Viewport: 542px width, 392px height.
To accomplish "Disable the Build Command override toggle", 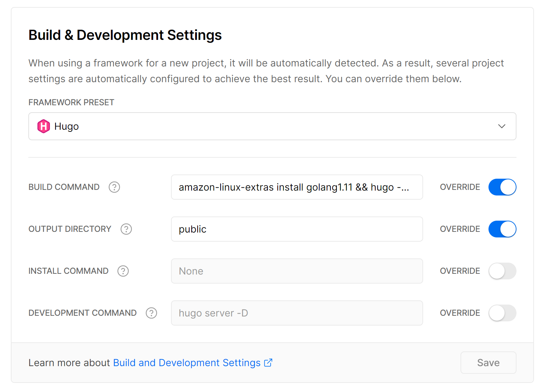I will (502, 187).
